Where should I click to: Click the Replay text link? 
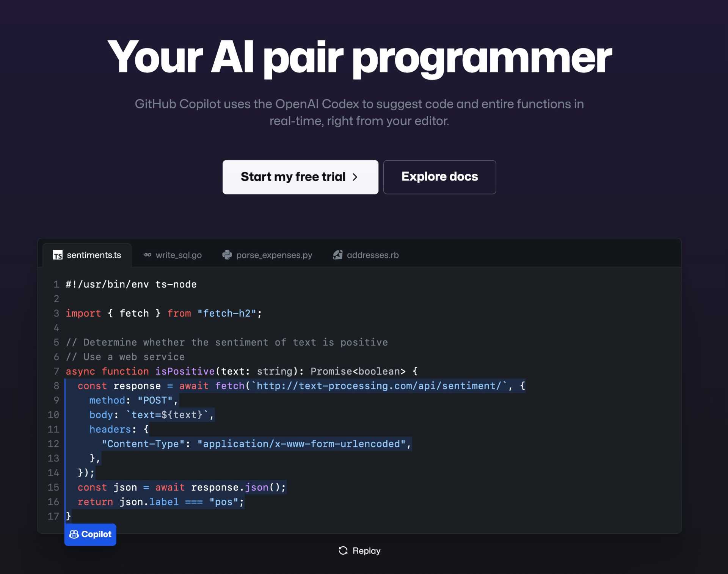click(x=366, y=550)
